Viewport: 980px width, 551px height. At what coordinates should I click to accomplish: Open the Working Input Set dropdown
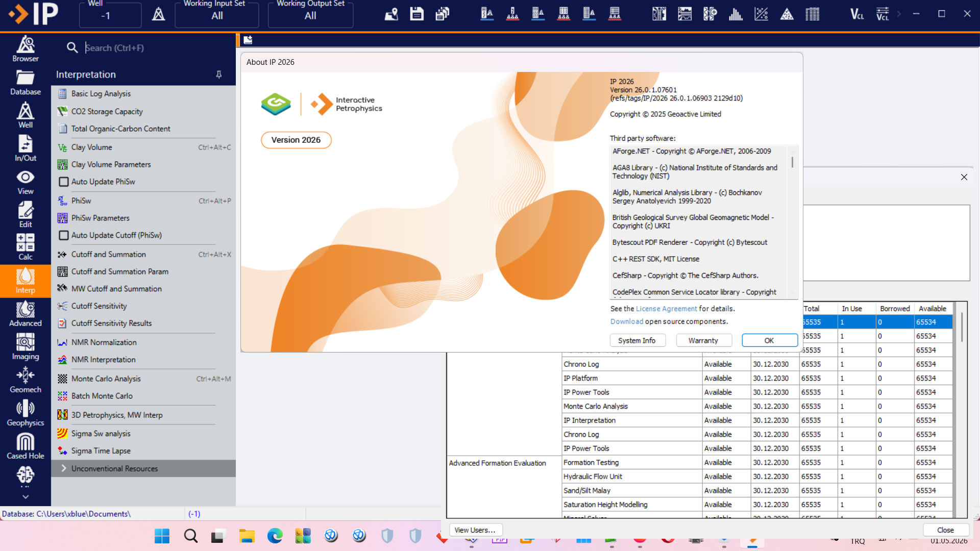217,15
